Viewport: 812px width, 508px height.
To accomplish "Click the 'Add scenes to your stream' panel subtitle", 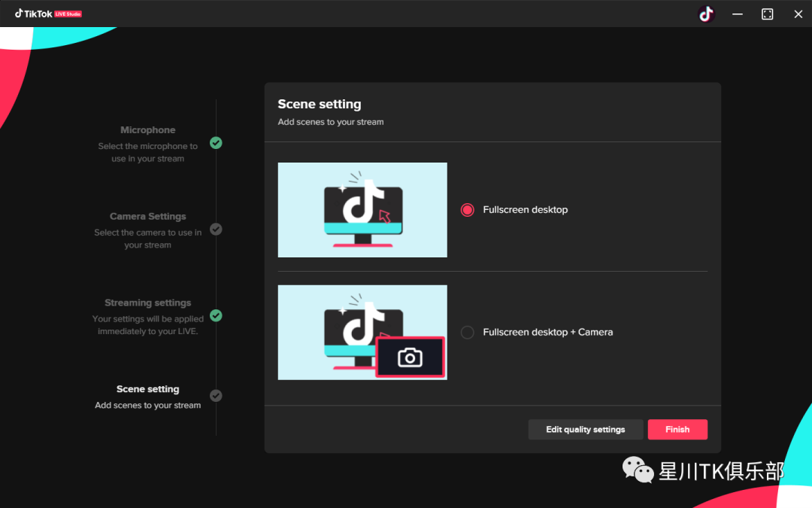I will 330,122.
